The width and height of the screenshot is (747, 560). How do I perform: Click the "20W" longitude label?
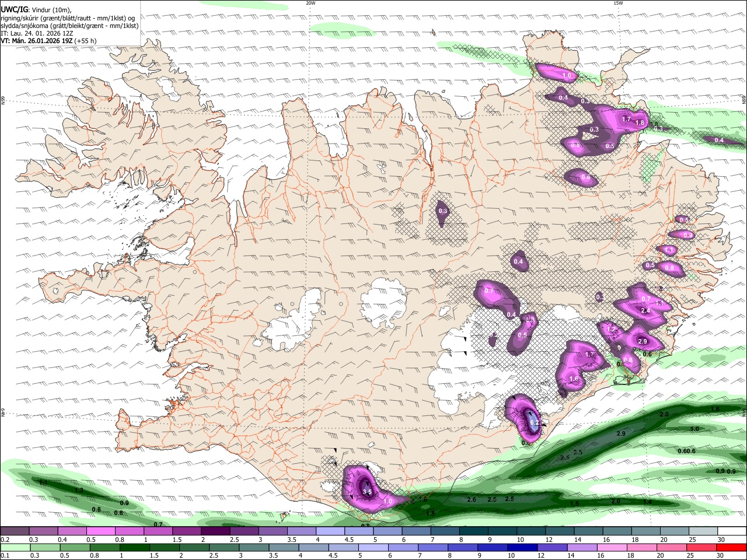pos(310,3)
